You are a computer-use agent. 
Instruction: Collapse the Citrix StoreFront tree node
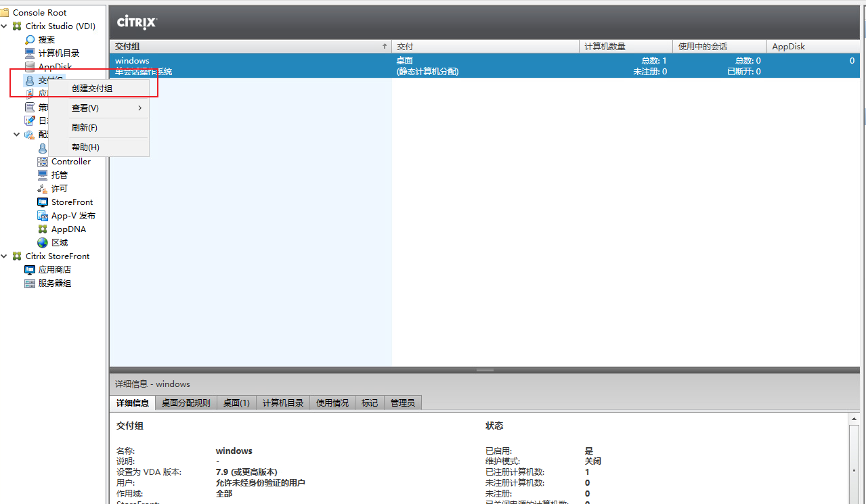coord(5,256)
